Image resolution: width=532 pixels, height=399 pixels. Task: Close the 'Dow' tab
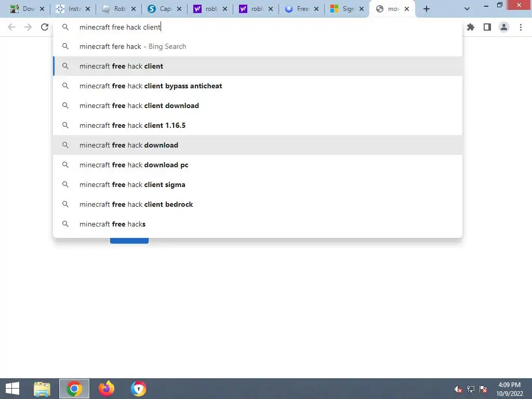point(42,9)
